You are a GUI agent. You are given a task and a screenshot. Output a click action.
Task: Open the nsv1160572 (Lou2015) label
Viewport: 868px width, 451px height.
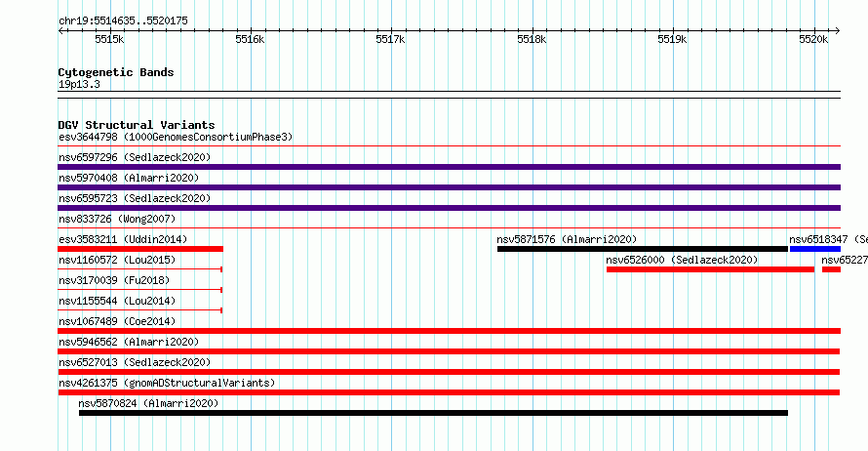coord(117,260)
